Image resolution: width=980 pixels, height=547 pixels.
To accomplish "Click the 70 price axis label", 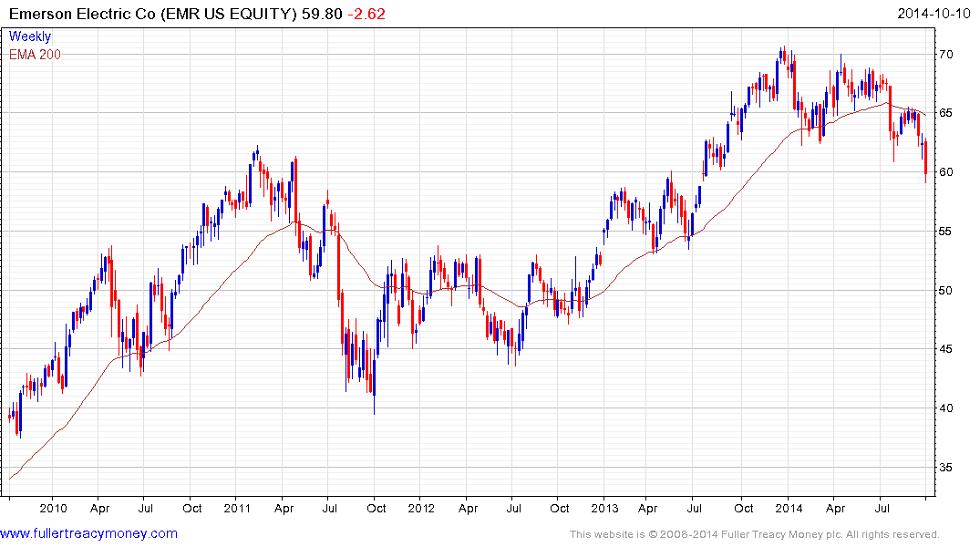I will [946, 55].
